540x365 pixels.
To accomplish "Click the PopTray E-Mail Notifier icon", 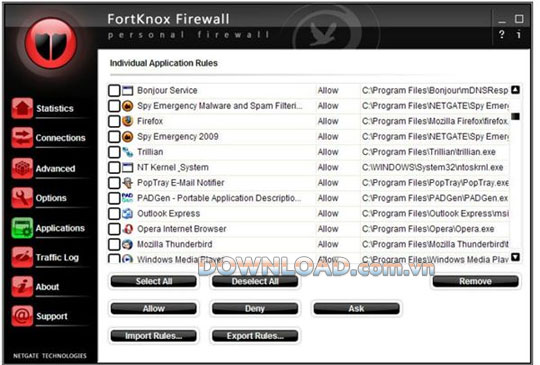I will 127,183.
